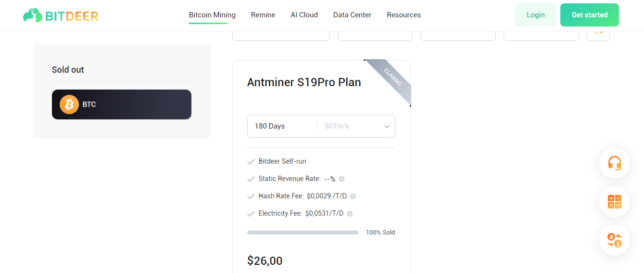Click info icon next to Hash Rate Fee
This screenshot has width=644, height=273.
(353, 196)
